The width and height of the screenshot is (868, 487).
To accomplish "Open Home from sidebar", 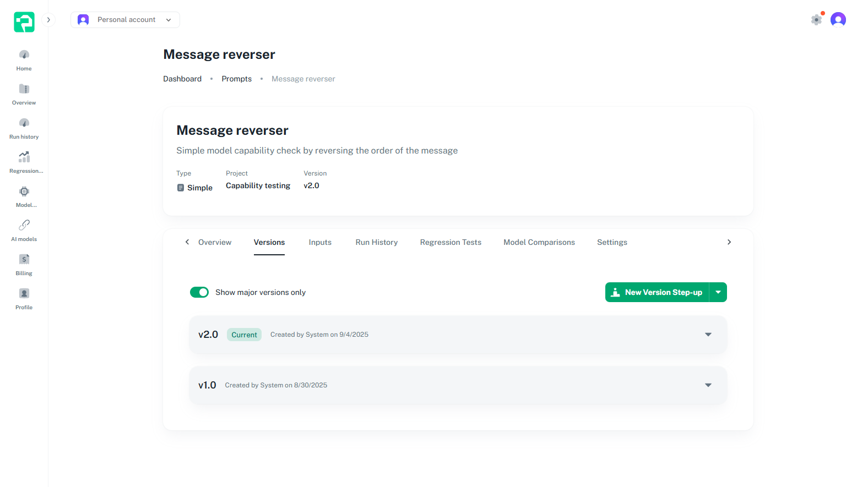I will (24, 61).
